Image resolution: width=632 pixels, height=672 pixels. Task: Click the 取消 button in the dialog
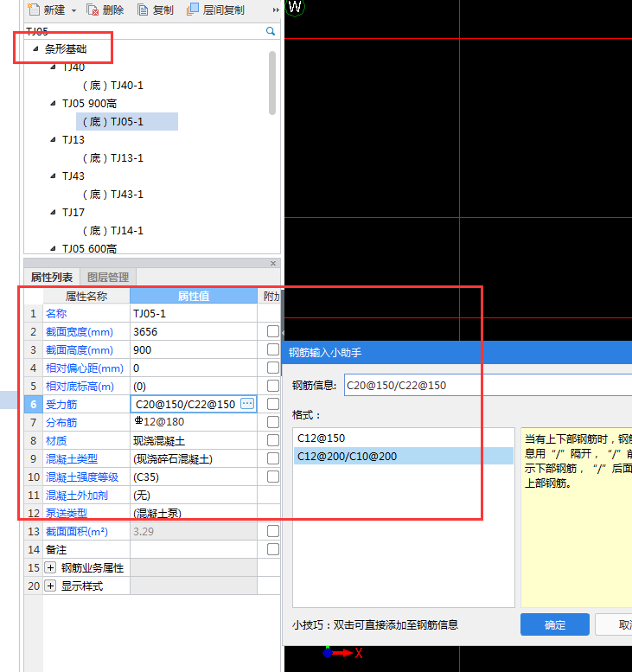coord(614,624)
